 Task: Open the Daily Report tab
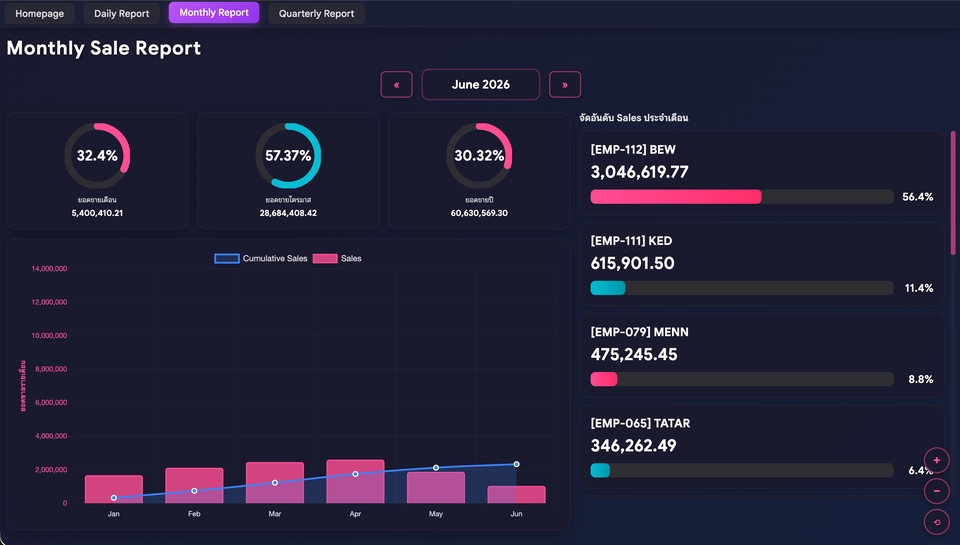click(x=121, y=13)
